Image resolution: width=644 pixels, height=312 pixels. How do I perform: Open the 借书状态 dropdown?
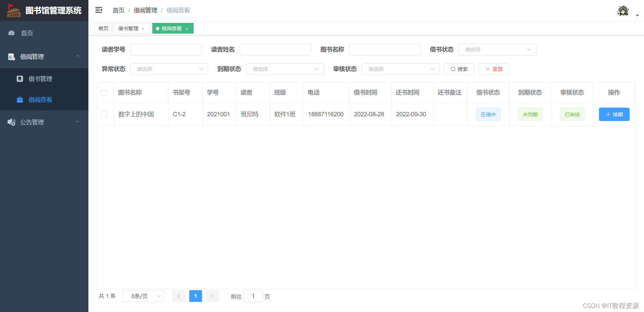pos(497,49)
